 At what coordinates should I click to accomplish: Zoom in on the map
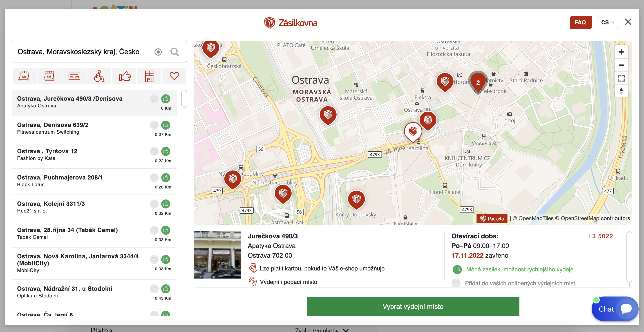pyautogui.click(x=621, y=52)
